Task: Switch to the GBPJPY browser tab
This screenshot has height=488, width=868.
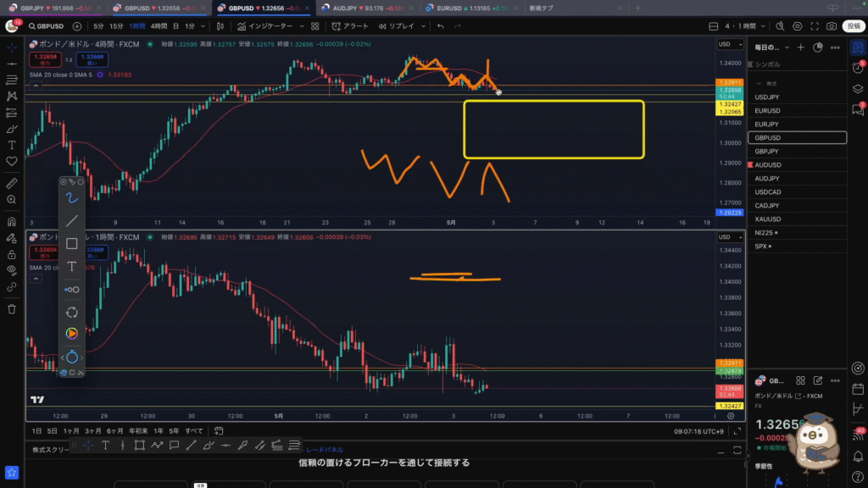Action: click(54, 8)
